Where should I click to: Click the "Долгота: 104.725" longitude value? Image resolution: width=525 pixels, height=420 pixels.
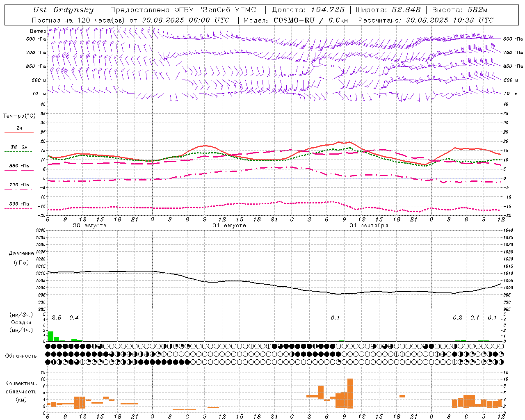pyautogui.click(x=308, y=10)
